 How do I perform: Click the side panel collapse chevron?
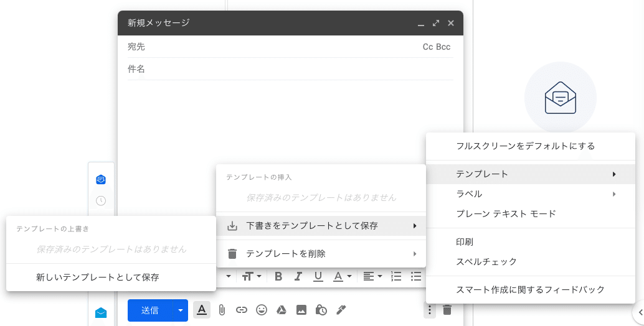coord(640,313)
